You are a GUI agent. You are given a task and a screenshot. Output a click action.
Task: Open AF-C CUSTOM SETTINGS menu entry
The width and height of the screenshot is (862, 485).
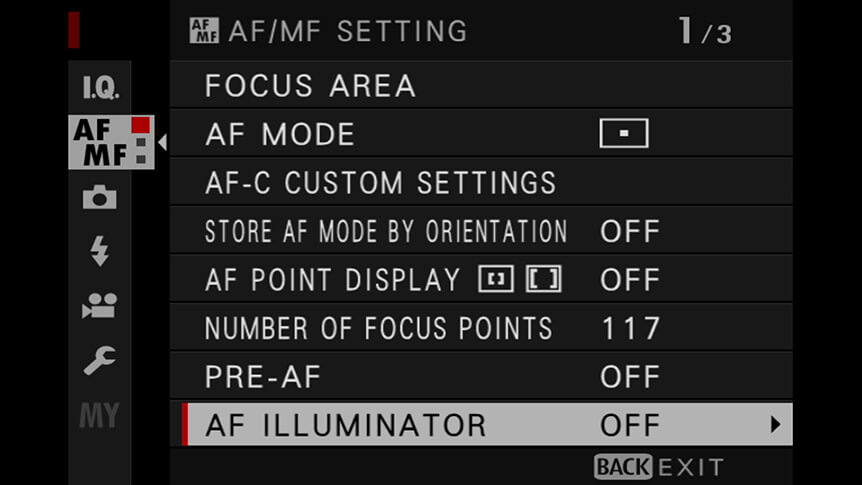(481, 183)
